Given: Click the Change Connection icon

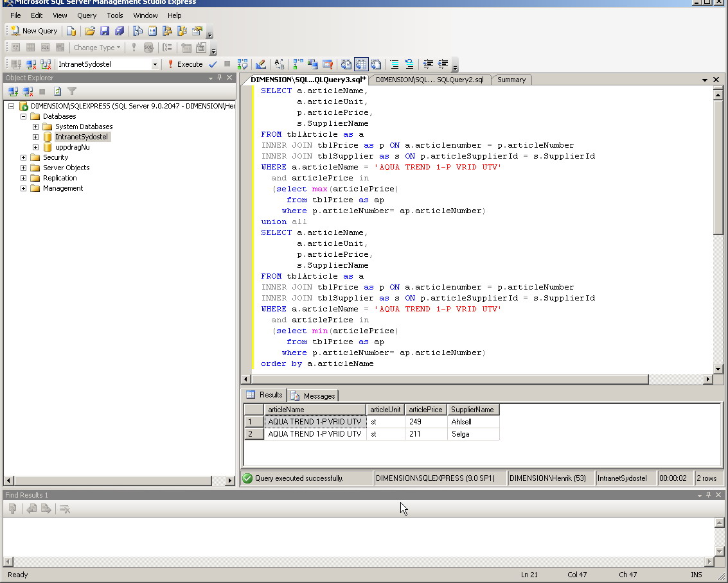Looking at the screenshot, I should pyautogui.click(x=46, y=64).
